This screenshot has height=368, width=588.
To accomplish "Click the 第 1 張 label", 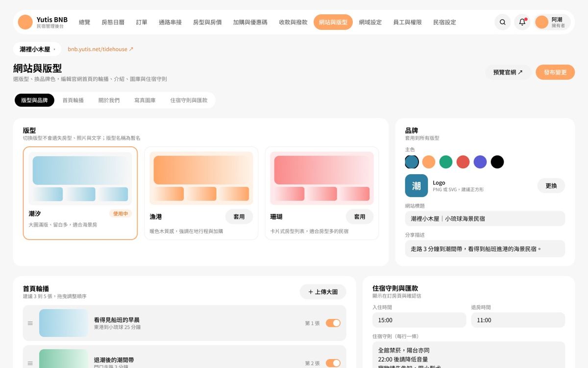I will [312, 323].
